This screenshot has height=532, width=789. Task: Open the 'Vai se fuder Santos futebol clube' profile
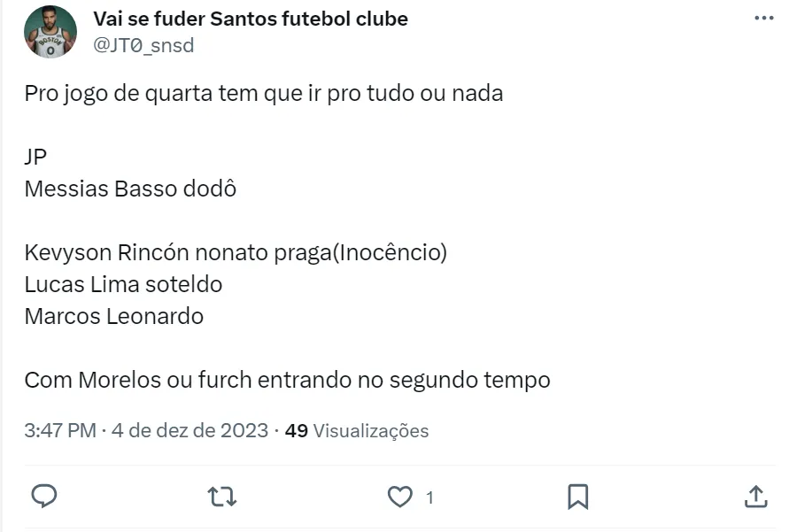coord(251,19)
